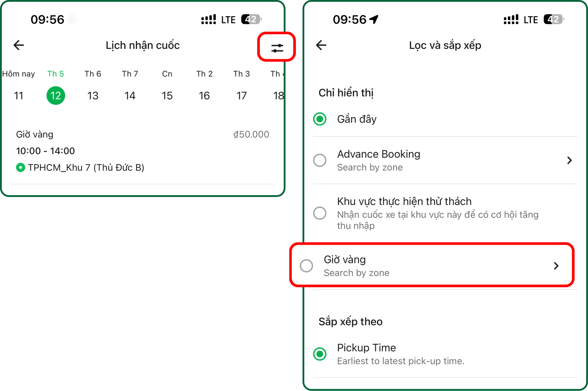Select Pickup Time sort option
Screen dimensions: 588x391
320,354
